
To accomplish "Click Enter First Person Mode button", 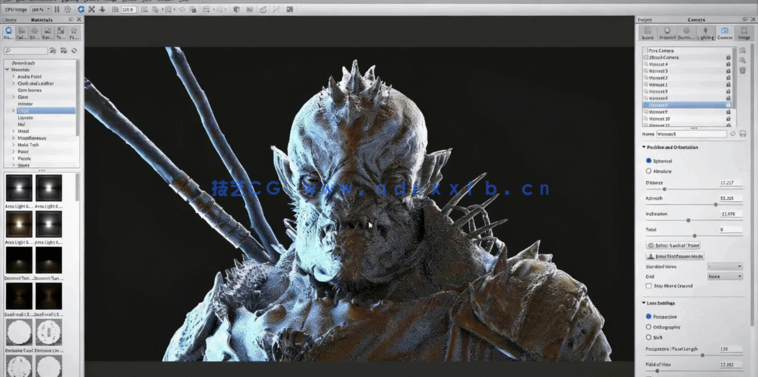I will pyautogui.click(x=675, y=256).
